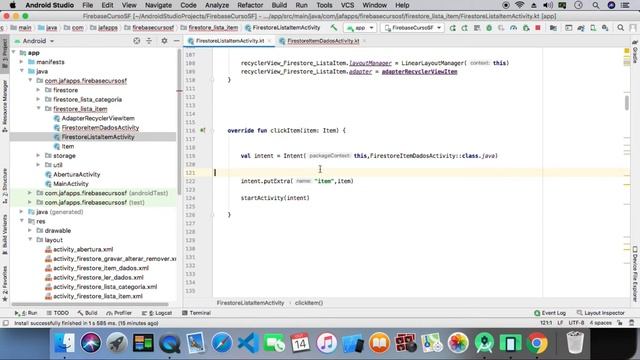
Task: Click the 4 spaces indent setting
Action: (600, 323)
